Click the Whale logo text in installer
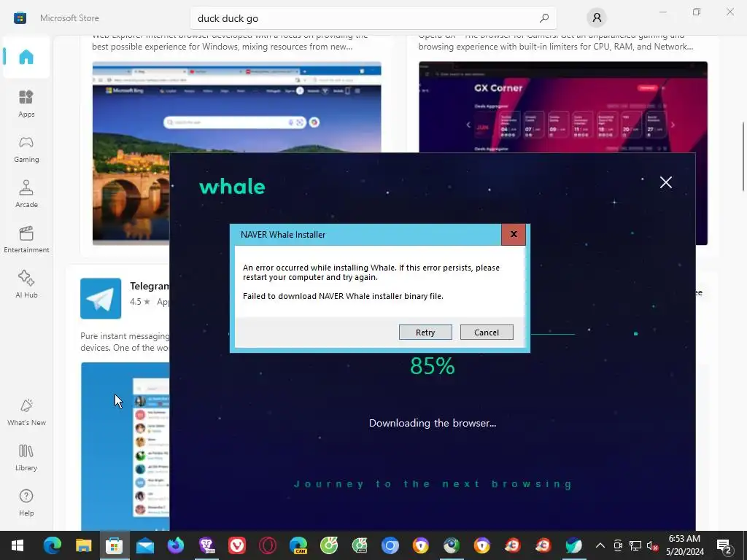747x560 pixels. [232, 187]
